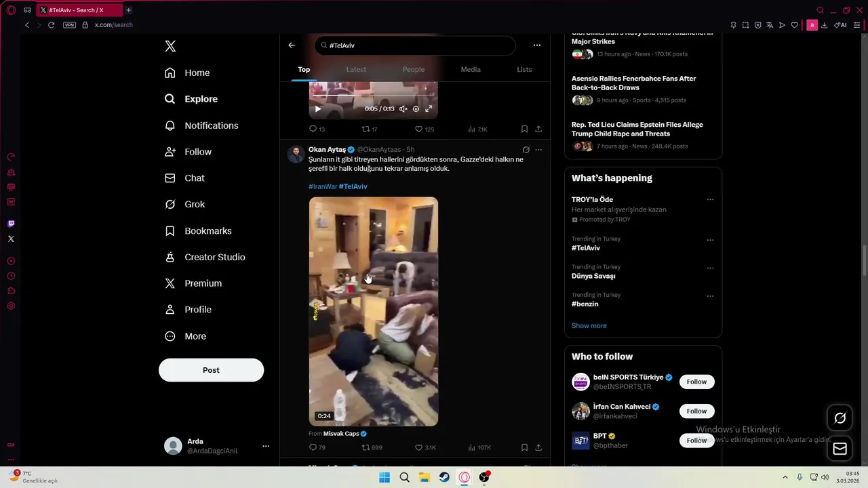The height and width of the screenshot is (488, 868).
Task: Share the Okan Aytaş post
Action: [x=538, y=447]
